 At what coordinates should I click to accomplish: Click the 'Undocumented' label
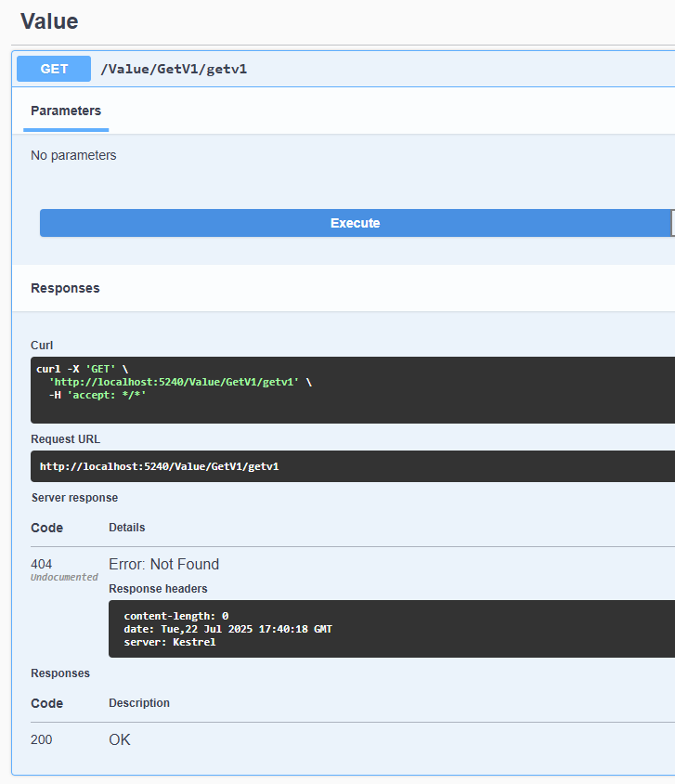pos(64,577)
